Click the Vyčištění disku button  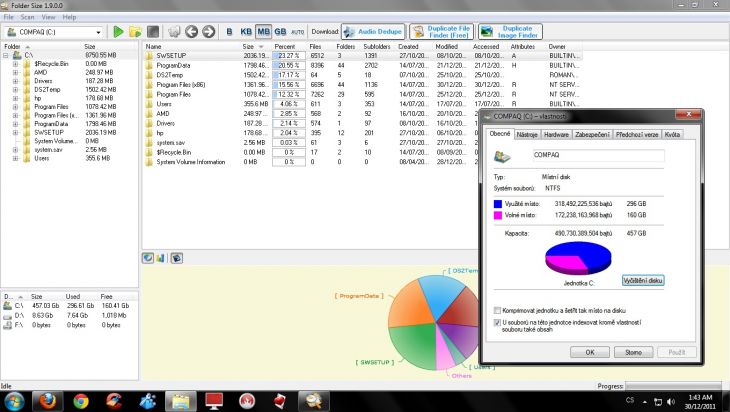[x=643, y=281]
